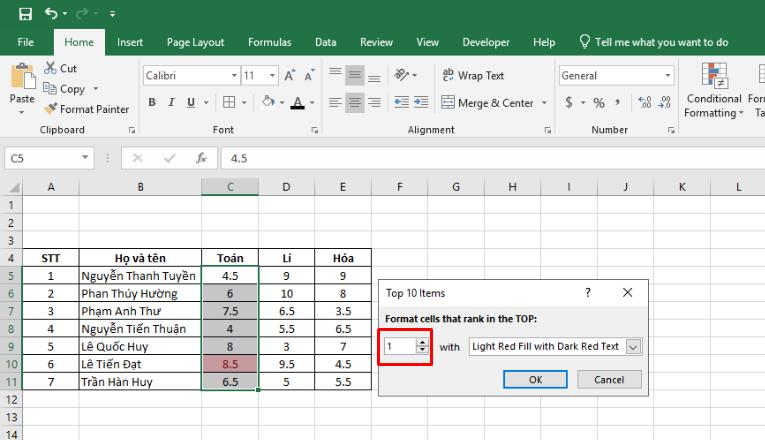The width and height of the screenshot is (765, 440).
Task: Decrease the rank value with the down spinner
Action: coord(423,351)
